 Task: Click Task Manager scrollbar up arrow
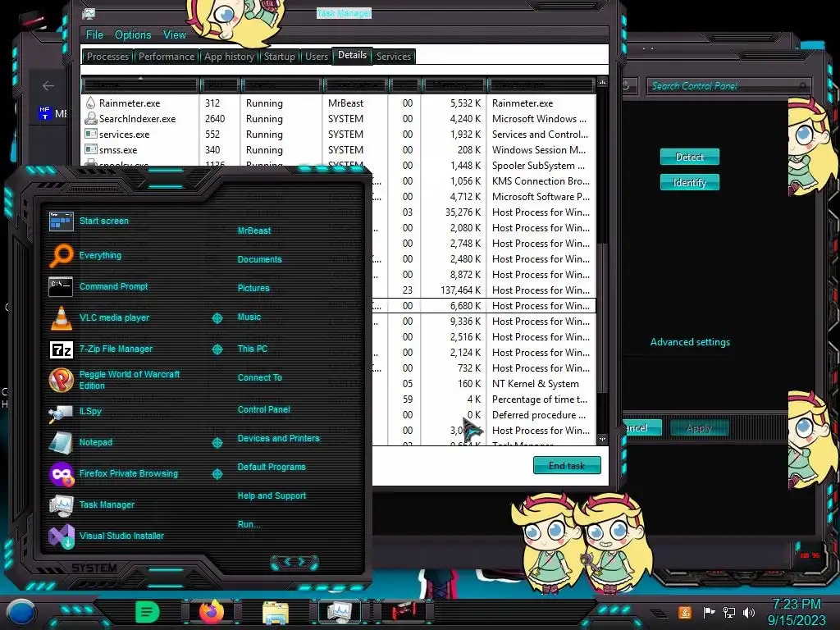603,82
